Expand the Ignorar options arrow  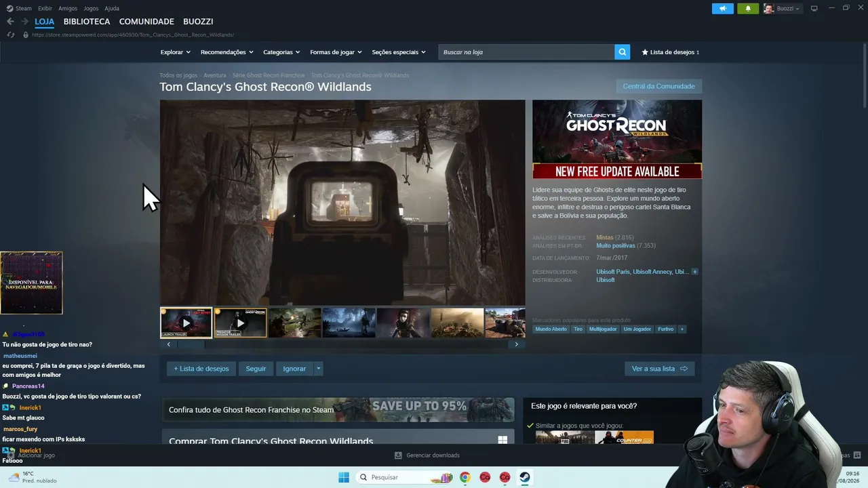[x=318, y=369]
